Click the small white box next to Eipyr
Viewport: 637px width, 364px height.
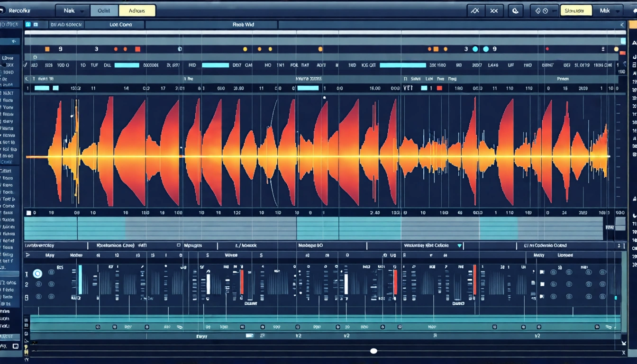tap(250, 336)
